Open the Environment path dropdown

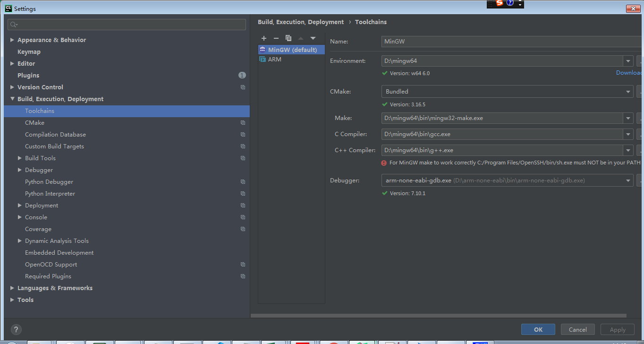pyautogui.click(x=628, y=60)
